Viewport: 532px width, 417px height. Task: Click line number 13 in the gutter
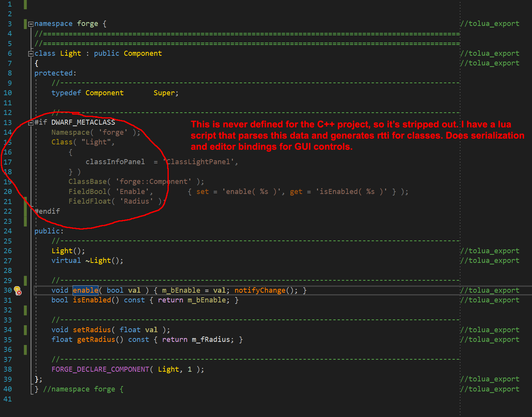tap(8, 122)
